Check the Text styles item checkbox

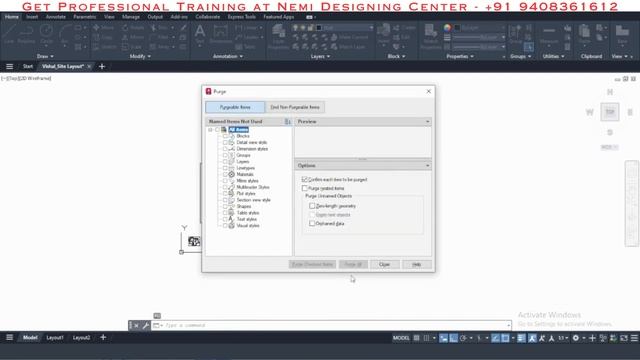point(224,219)
